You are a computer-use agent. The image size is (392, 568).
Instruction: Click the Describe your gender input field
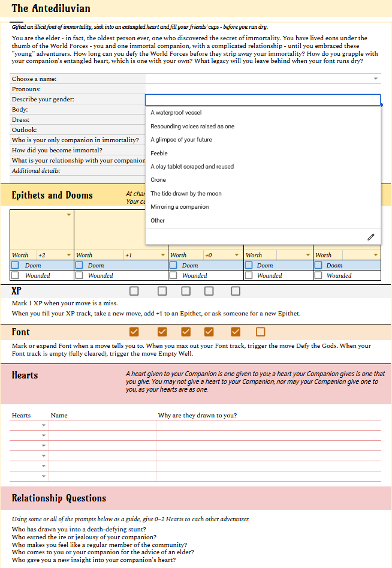[x=263, y=100]
